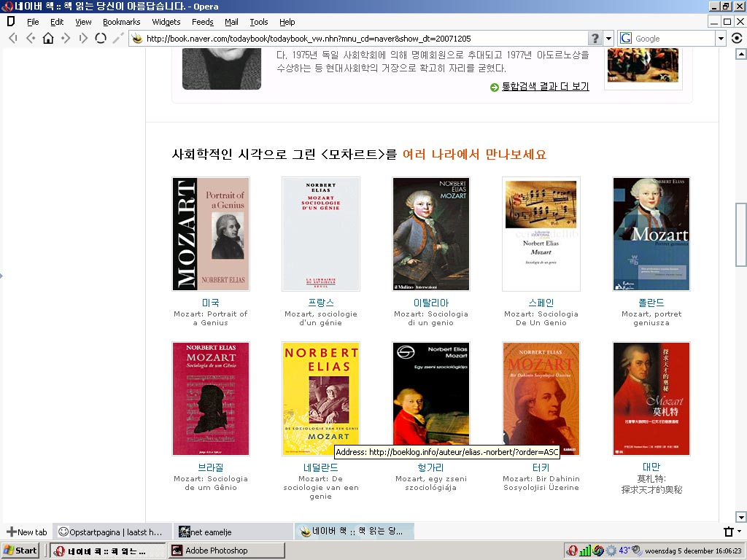Image resolution: width=747 pixels, height=560 pixels.
Task: Click the 통합검색 결과 더 보기 link
Action: 545,86
